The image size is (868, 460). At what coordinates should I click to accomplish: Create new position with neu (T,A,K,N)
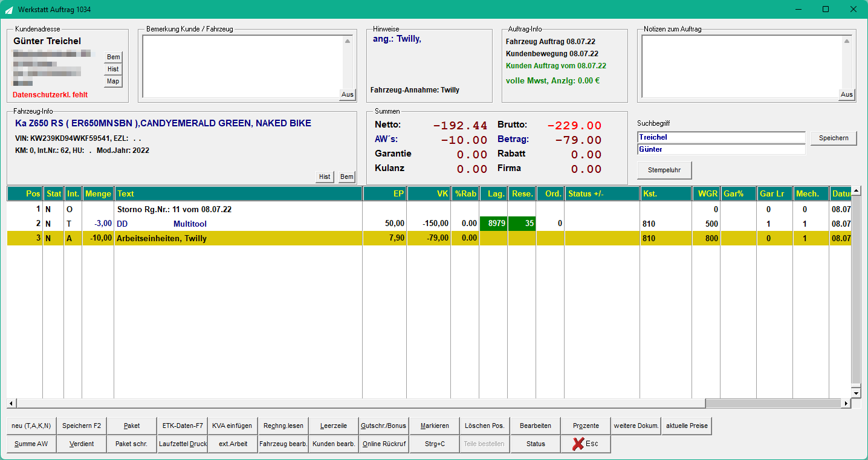coord(31,426)
